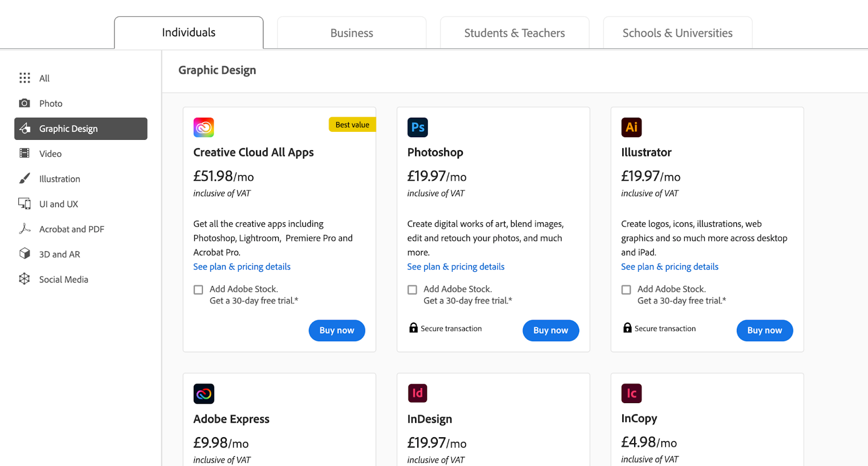Click the InDesign Id app icon
This screenshot has width=868, height=466.
417,393
